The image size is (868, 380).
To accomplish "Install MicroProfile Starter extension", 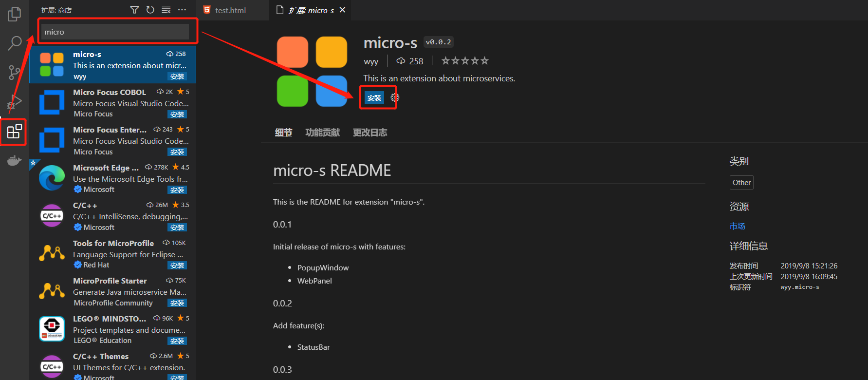I will point(177,303).
